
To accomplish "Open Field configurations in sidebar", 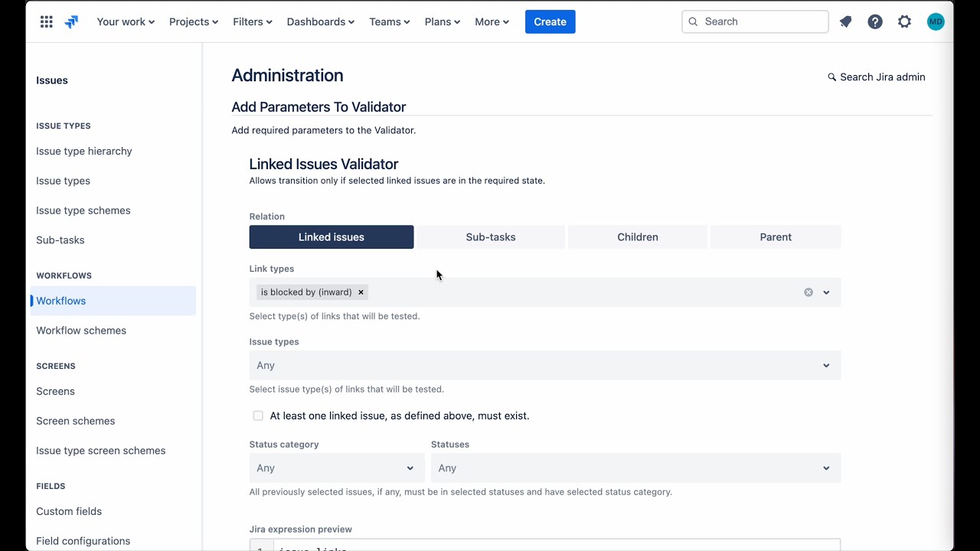I will 83,541.
